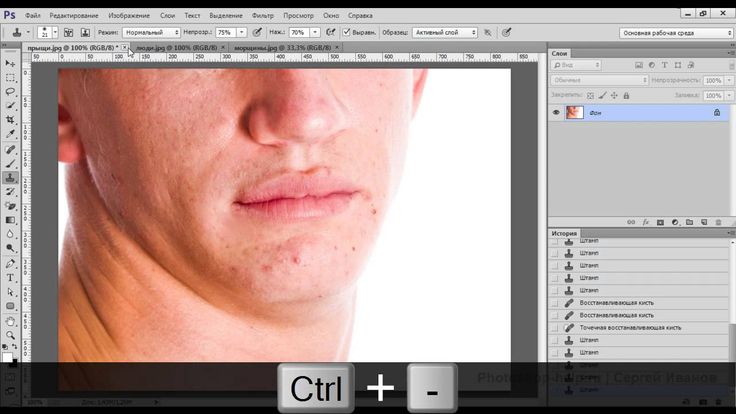The image size is (736, 414).
Task: Select the Dodge tool
Action: point(10,248)
